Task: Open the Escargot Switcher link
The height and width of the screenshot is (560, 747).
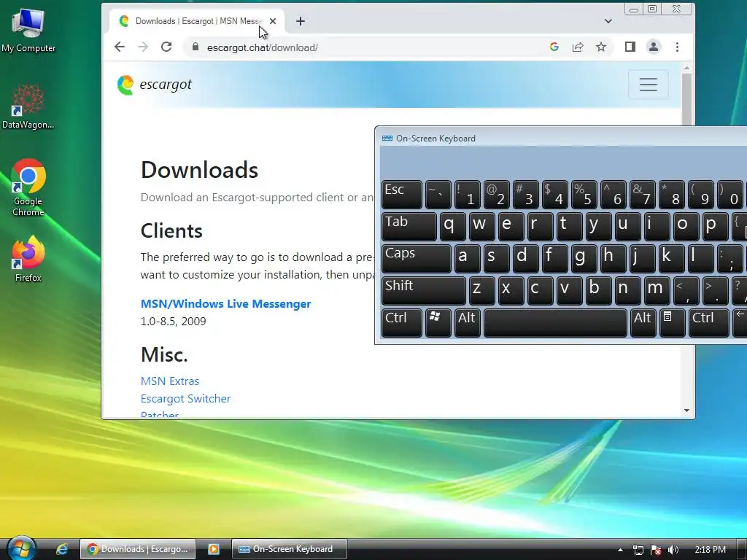Action: click(185, 399)
